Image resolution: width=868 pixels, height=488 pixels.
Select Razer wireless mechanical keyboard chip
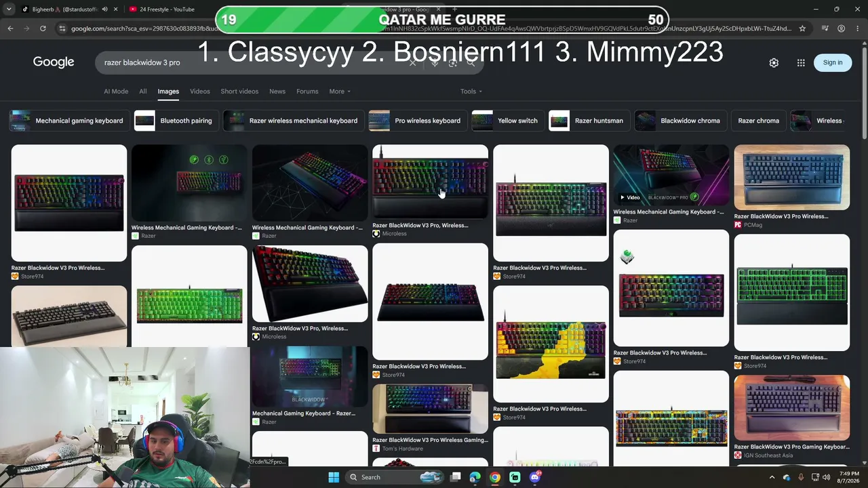[292, 121]
